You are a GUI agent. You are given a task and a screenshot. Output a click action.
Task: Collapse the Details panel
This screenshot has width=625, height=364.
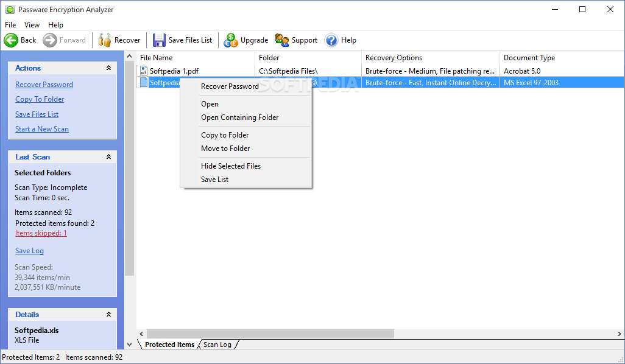[x=108, y=315]
